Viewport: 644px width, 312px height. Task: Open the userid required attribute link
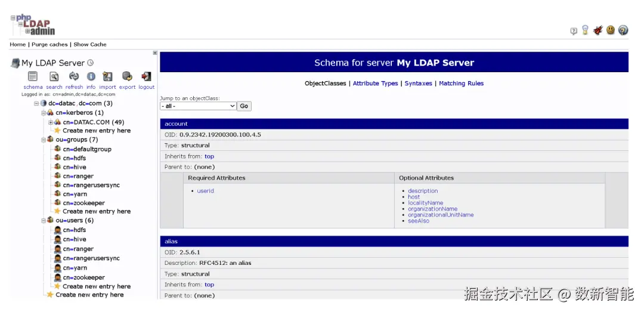pyautogui.click(x=205, y=191)
